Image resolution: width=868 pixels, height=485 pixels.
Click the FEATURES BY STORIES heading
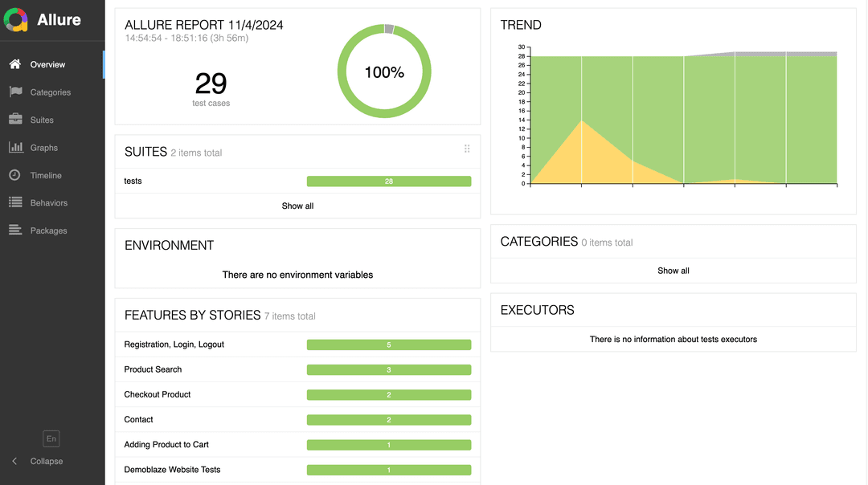point(192,316)
